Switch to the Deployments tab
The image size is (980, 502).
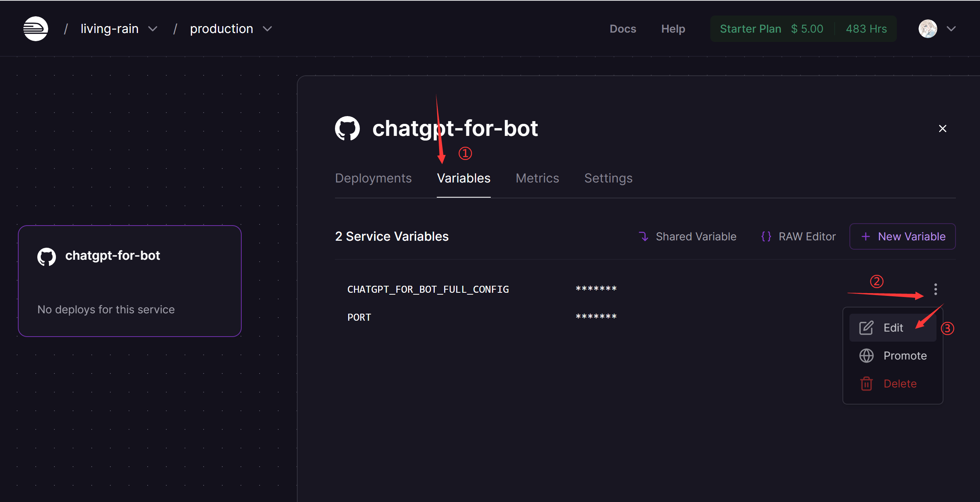(x=373, y=178)
